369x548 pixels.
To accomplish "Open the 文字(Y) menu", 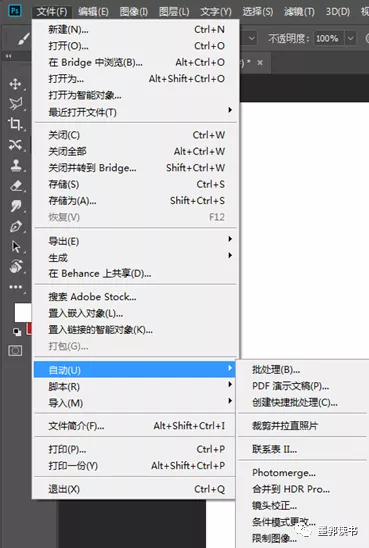I will [216, 12].
